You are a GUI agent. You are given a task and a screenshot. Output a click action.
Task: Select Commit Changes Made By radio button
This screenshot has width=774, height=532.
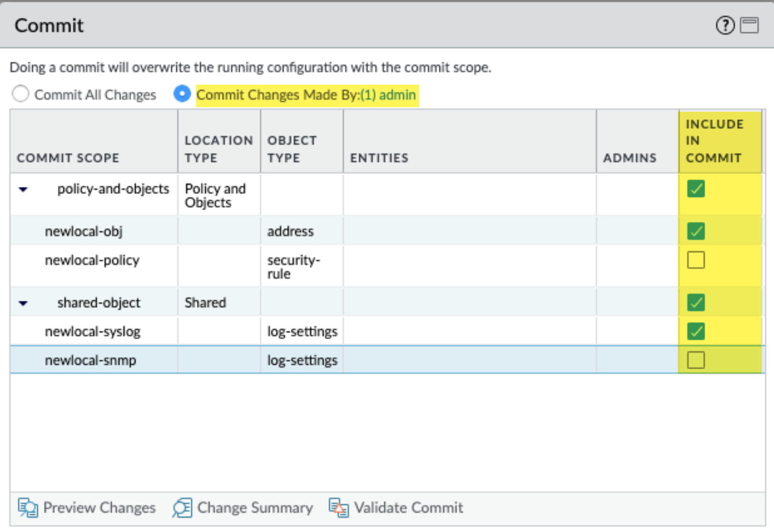(x=182, y=94)
